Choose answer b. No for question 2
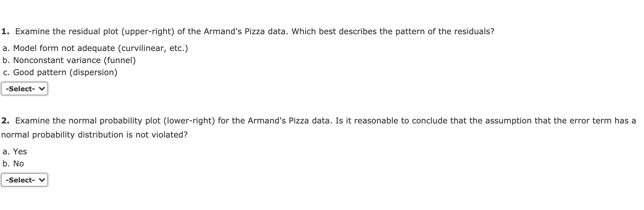644x210 pixels. click(13, 163)
